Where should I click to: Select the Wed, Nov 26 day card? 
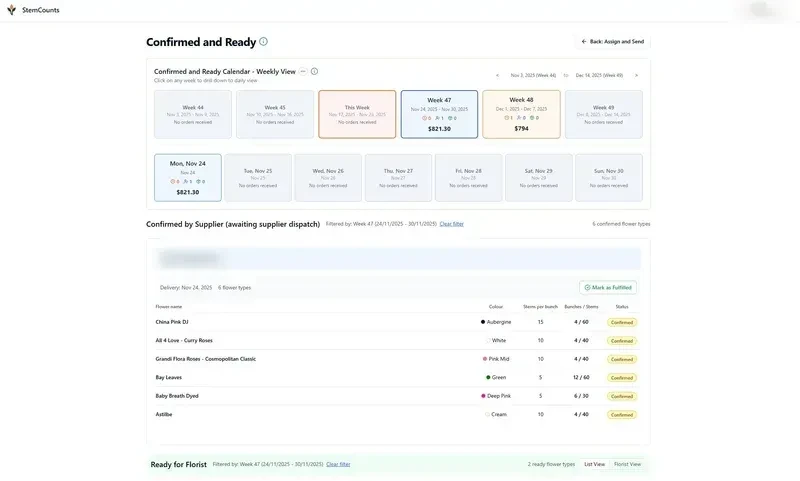[328, 178]
